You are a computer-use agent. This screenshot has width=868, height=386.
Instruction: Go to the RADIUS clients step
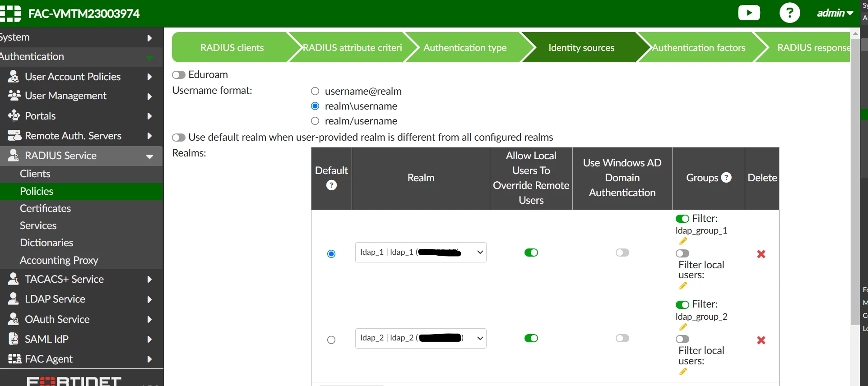[232, 47]
